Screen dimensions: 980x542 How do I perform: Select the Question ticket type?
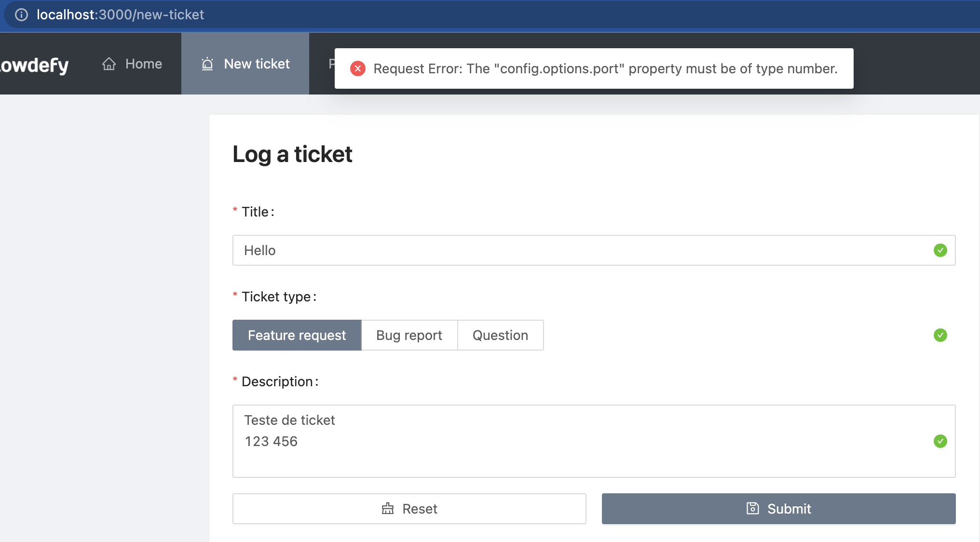coord(500,335)
